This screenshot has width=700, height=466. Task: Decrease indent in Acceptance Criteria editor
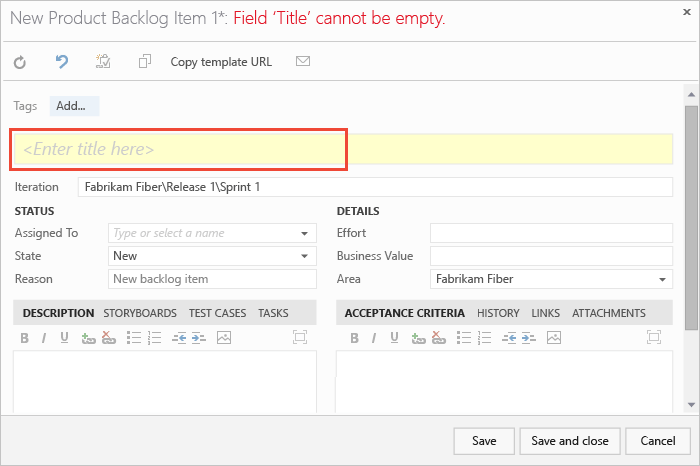point(509,338)
